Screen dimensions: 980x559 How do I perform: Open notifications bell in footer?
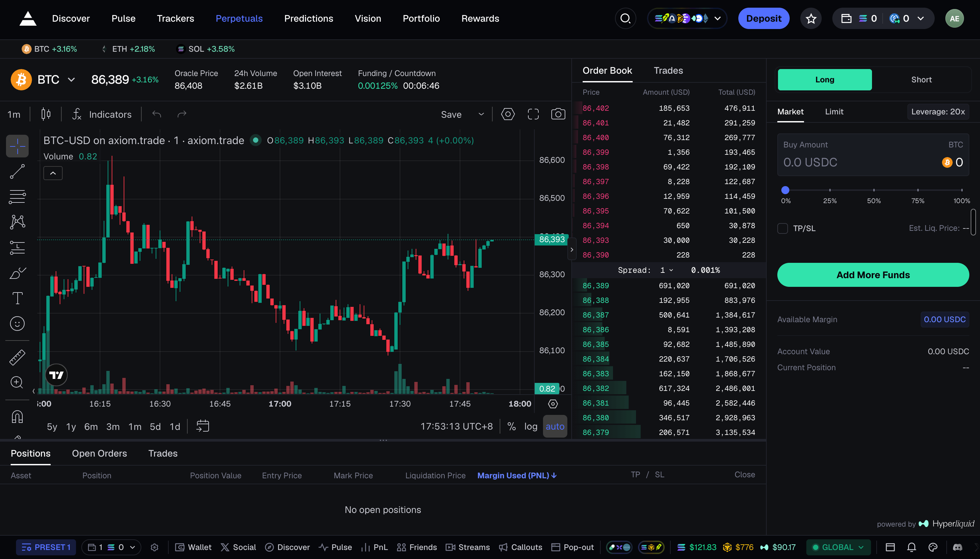(x=912, y=547)
